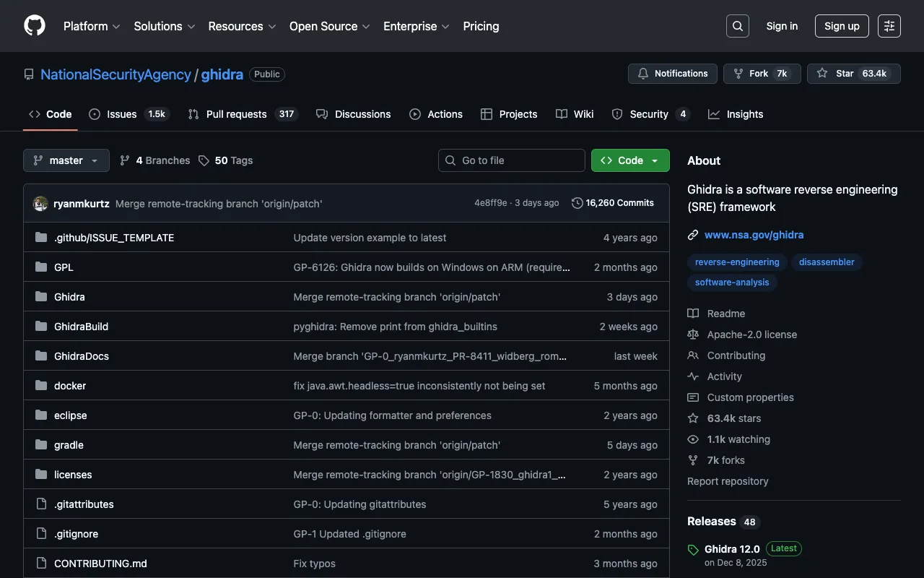The width and height of the screenshot is (924, 578).
Task: Click the watching eye icon
Action: (x=693, y=439)
